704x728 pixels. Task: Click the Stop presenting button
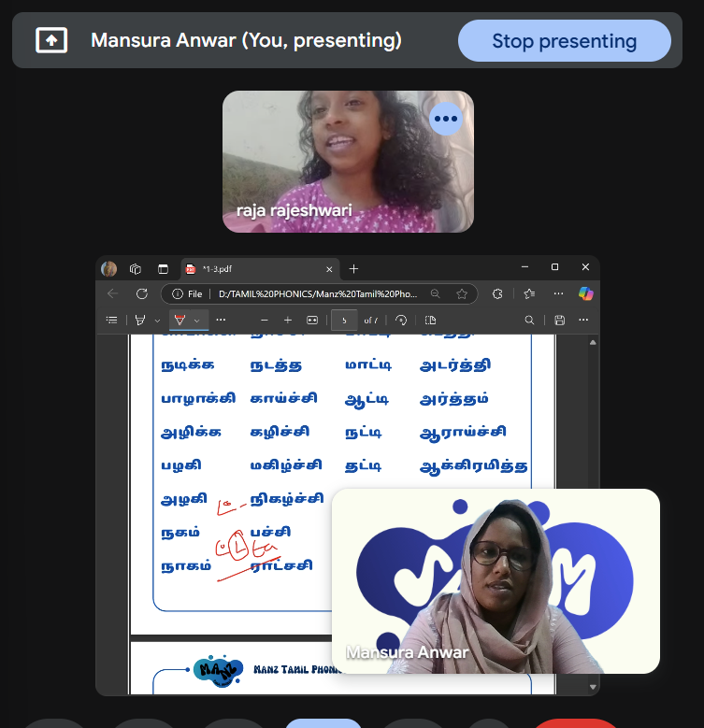click(x=564, y=41)
